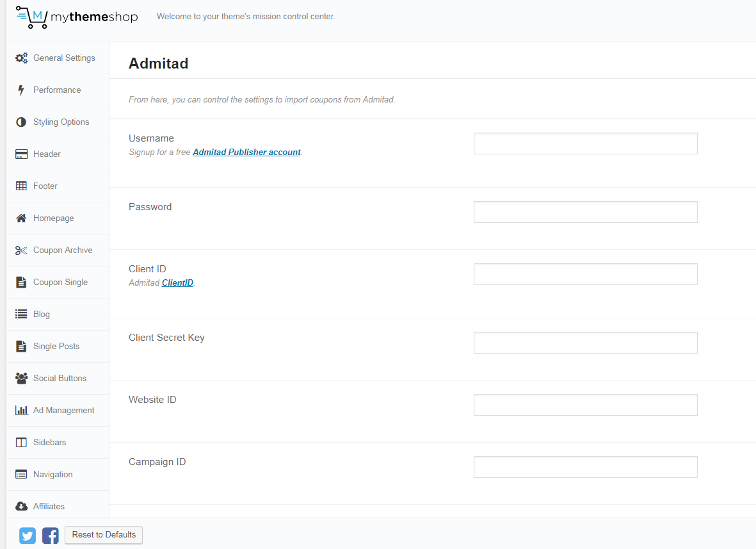Switch to the Footer settings tab
756x549 pixels.
coord(45,186)
